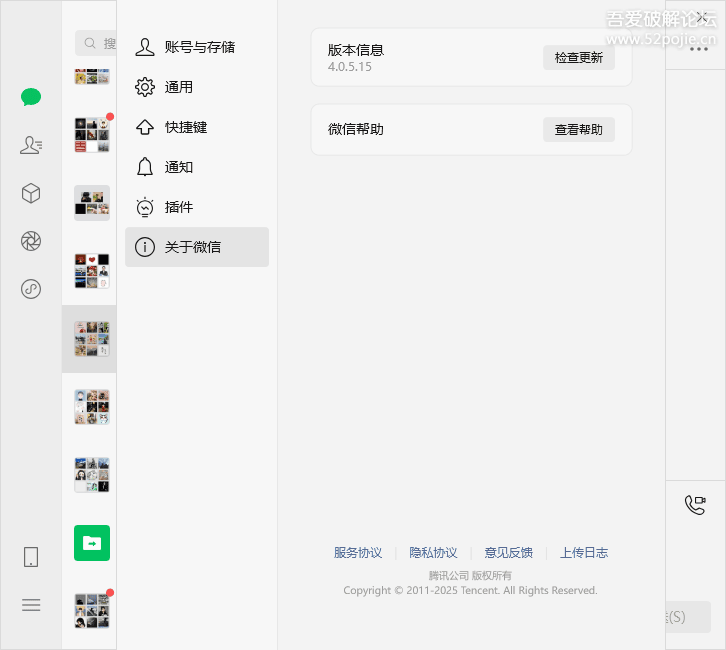Click the version number 4.0.5.15
Screen dimensions: 726x650
click(350, 67)
